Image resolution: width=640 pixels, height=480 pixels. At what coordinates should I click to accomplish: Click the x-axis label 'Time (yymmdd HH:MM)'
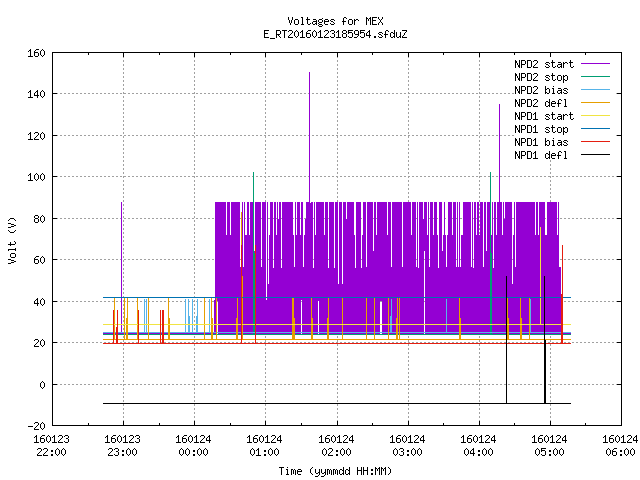pos(335,471)
